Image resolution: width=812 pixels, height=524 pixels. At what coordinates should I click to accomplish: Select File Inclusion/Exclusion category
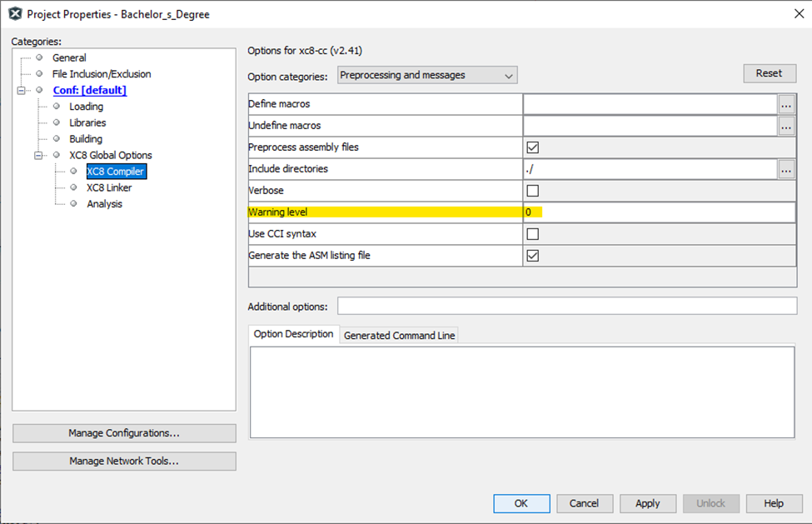click(x=102, y=74)
